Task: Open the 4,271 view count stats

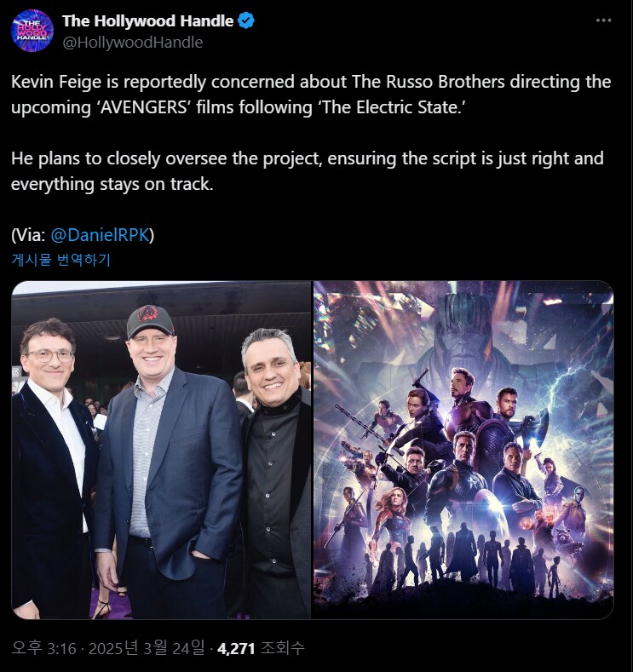Action: click(x=236, y=648)
